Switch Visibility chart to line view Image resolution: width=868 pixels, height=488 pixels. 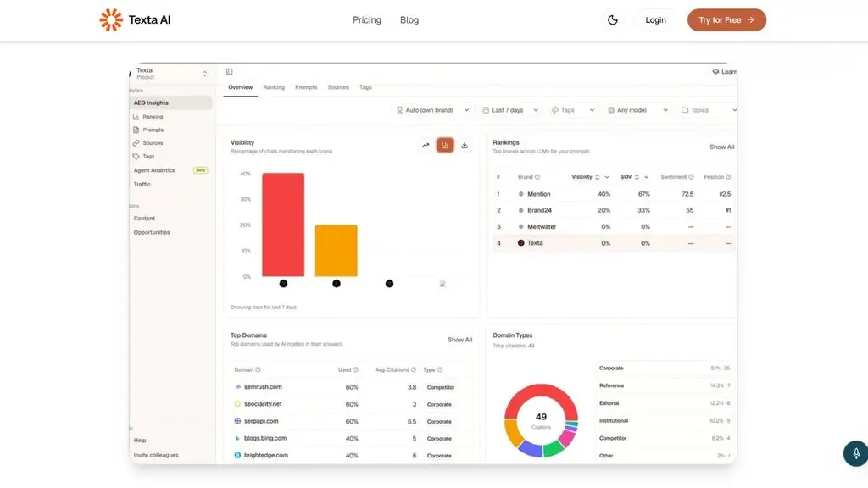pyautogui.click(x=426, y=146)
